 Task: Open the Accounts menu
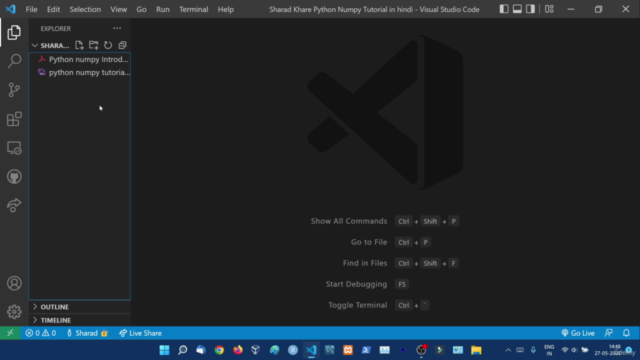click(x=14, y=283)
